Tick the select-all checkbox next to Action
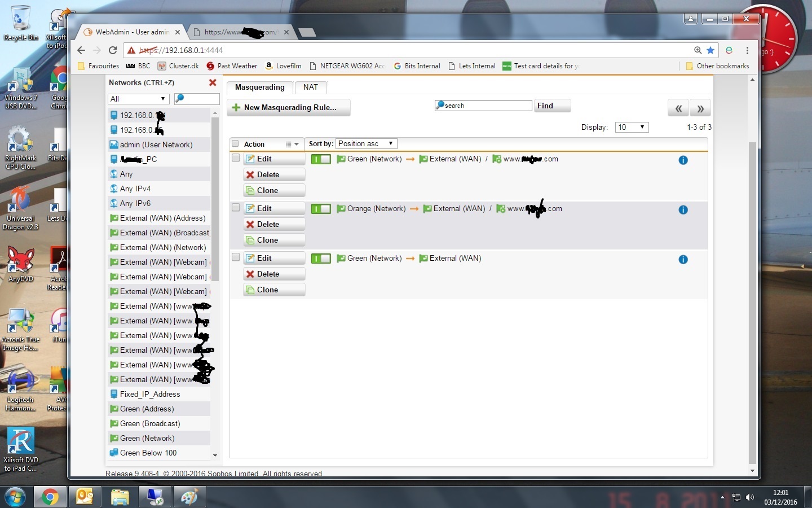Screen dimensions: 812x508 point(235,144)
